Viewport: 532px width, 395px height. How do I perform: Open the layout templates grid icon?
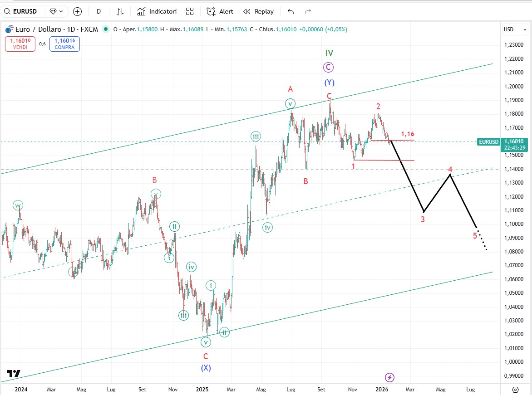(x=190, y=11)
